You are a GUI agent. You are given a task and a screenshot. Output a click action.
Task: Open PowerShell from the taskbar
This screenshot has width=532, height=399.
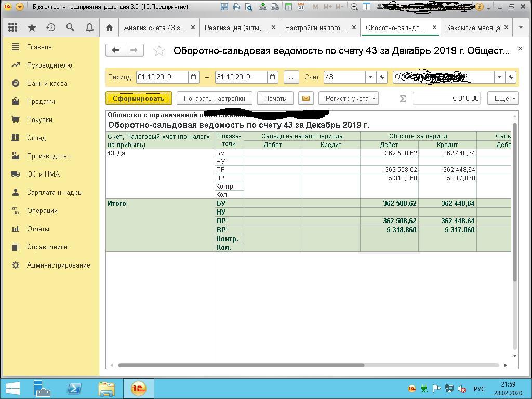[74, 389]
